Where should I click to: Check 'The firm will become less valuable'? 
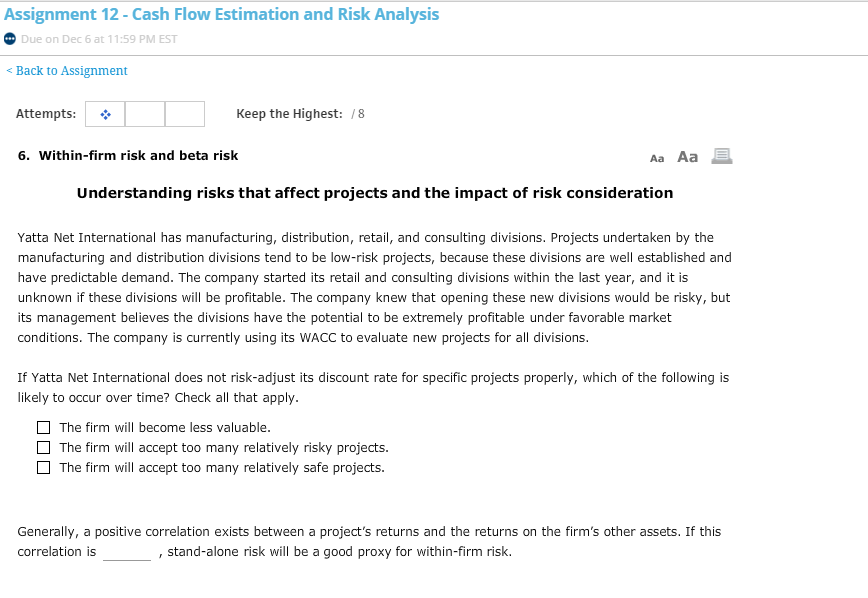coord(43,427)
